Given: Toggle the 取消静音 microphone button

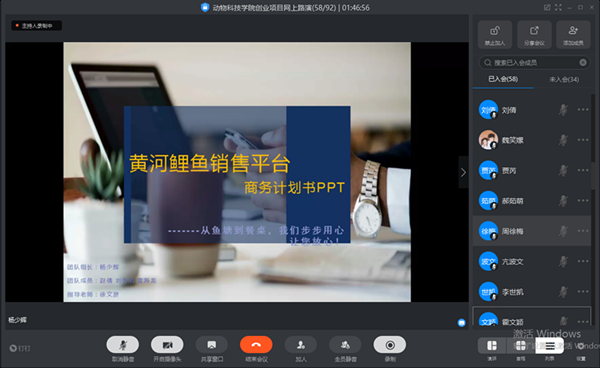Looking at the screenshot, I should [123, 345].
